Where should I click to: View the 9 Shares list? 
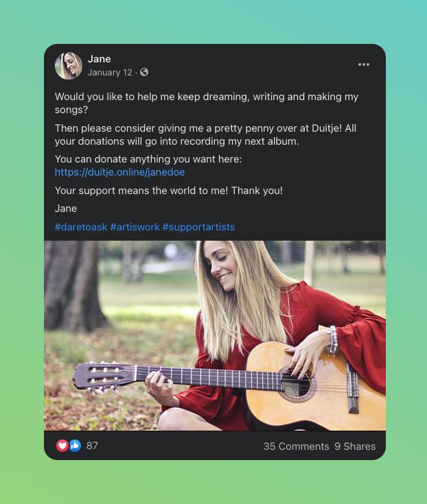(355, 446)
